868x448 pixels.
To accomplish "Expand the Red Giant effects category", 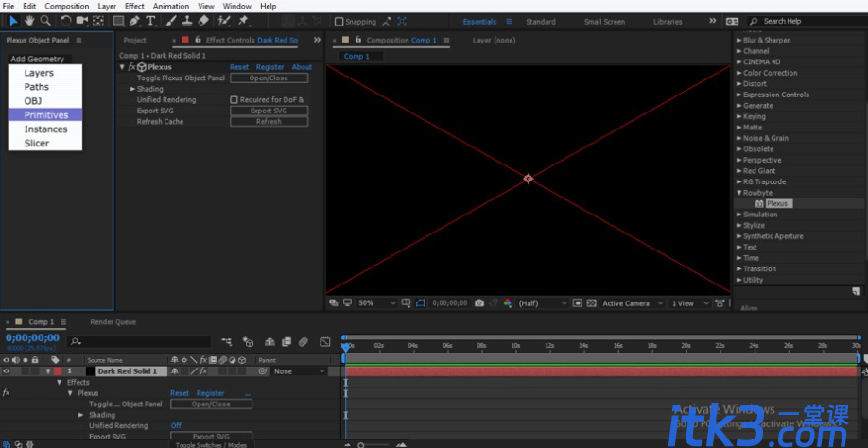I will [739, 171].
